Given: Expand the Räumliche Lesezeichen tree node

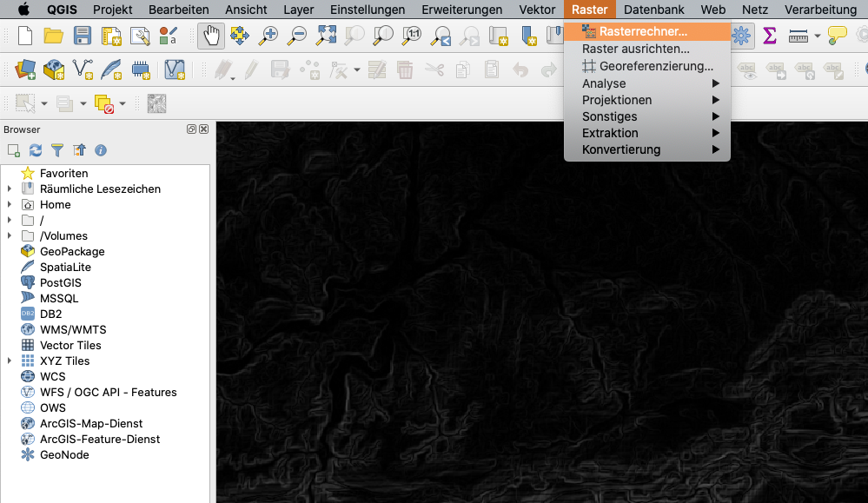Looking at the screenshot, I should 10,189.
